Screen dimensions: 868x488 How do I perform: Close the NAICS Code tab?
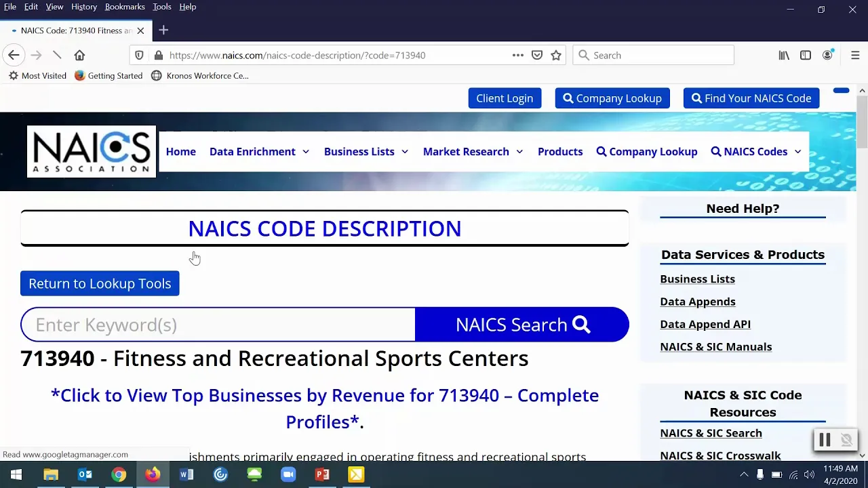tap(140, 30)
